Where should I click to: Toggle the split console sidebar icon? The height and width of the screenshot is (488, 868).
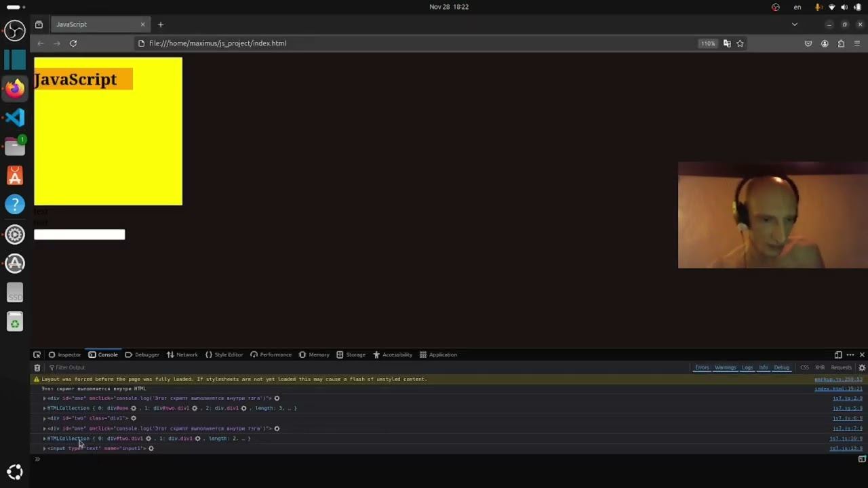coord(862,459)
